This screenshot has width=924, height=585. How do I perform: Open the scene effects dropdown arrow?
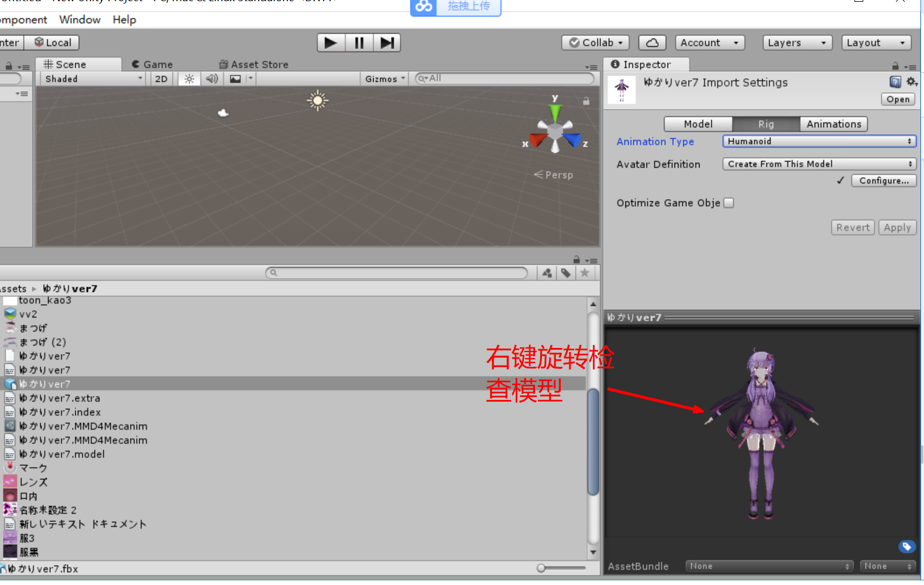click(251, 79)
